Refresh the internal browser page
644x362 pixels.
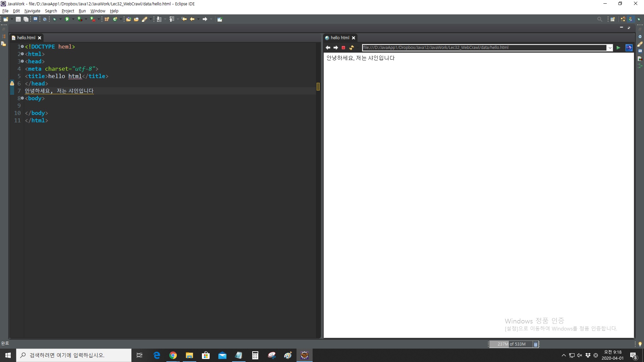click(x=352, y=48)
